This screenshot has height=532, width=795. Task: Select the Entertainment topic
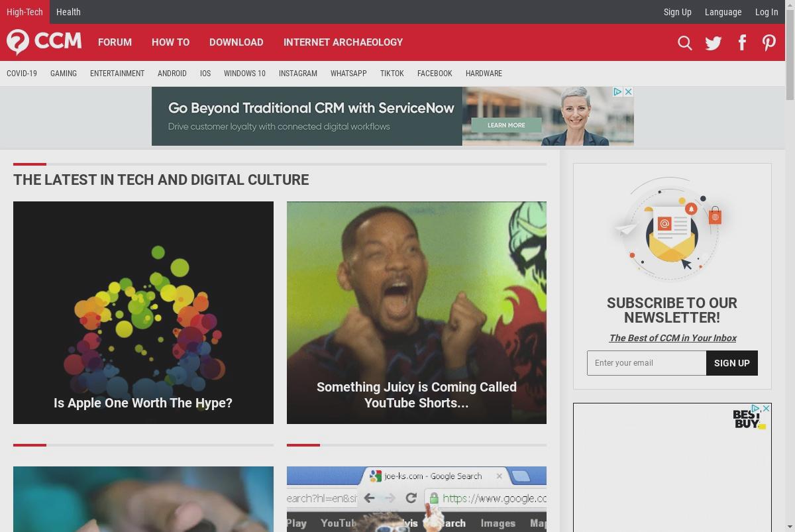[117, 74]
